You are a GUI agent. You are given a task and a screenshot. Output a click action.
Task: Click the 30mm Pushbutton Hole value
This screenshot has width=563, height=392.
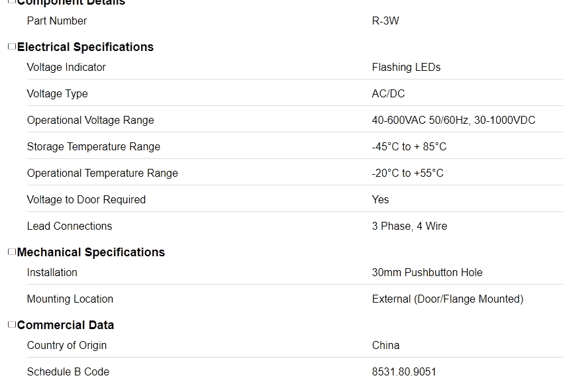pyautogui.click(x=427, y=272)
